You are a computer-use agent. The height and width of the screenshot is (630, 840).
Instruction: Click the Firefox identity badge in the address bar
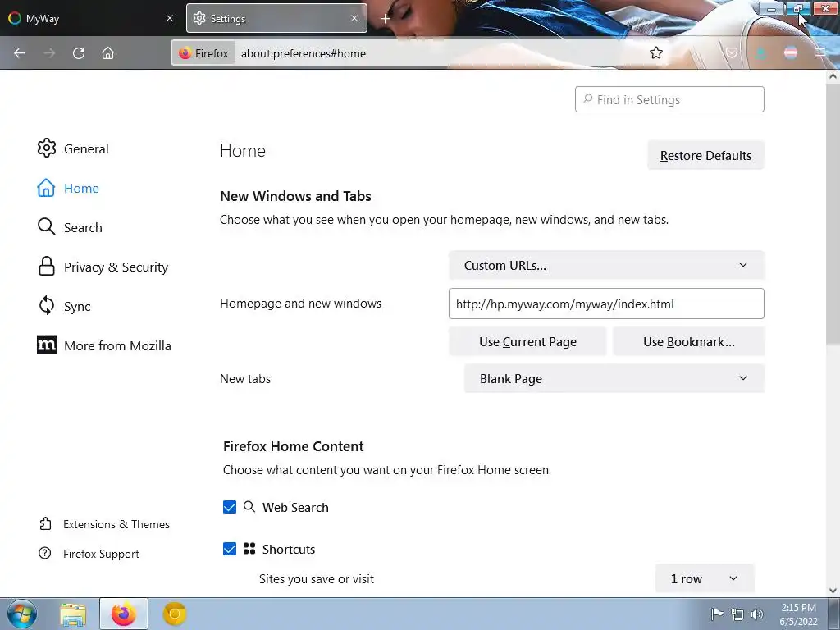[203, 53]
